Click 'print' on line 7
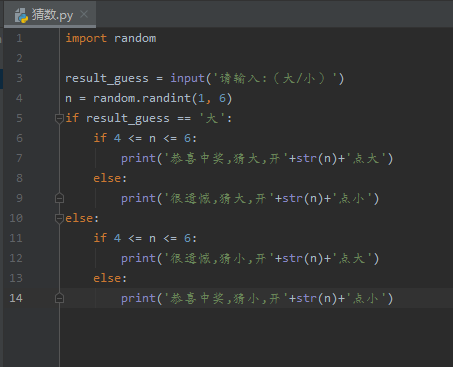The width and height of the screenshot is (453, 367). pos(138,158)
